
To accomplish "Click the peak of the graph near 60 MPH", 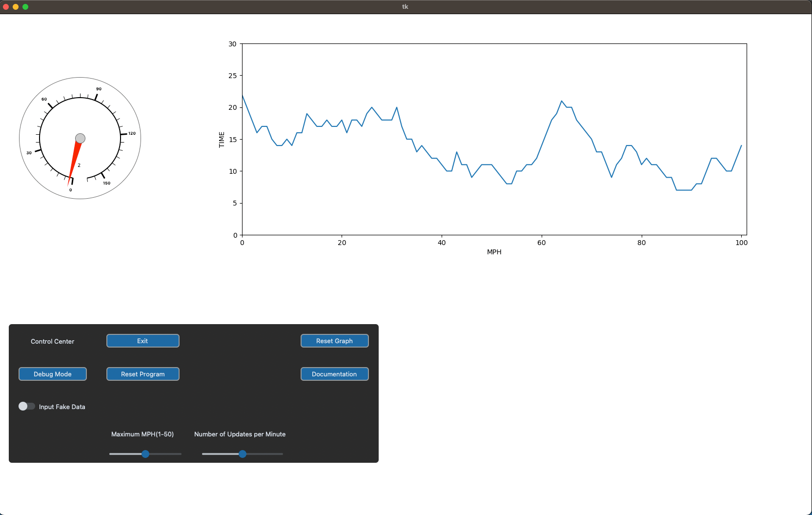I will (x=561, y=101).
